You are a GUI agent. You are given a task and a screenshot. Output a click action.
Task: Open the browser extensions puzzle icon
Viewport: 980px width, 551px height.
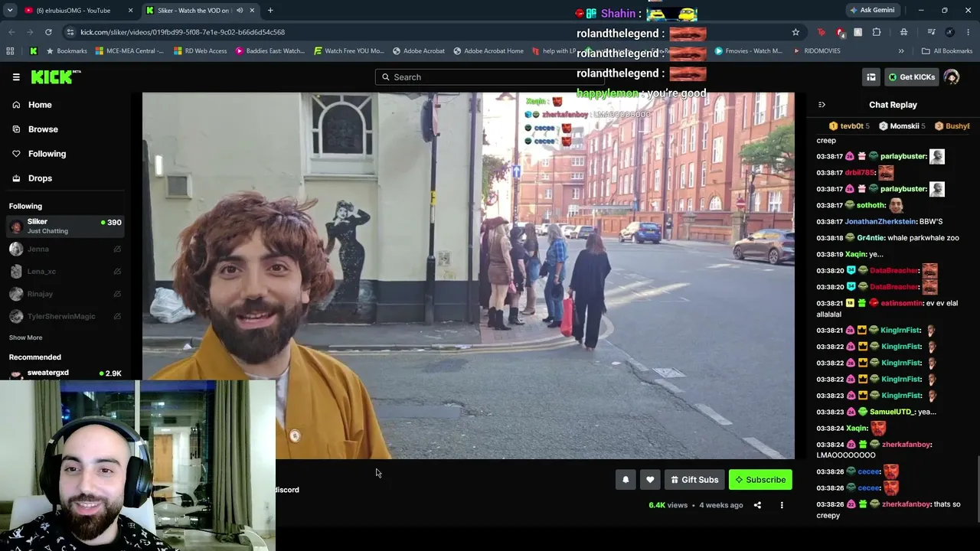pyautogui.click(x=877, y=32)
